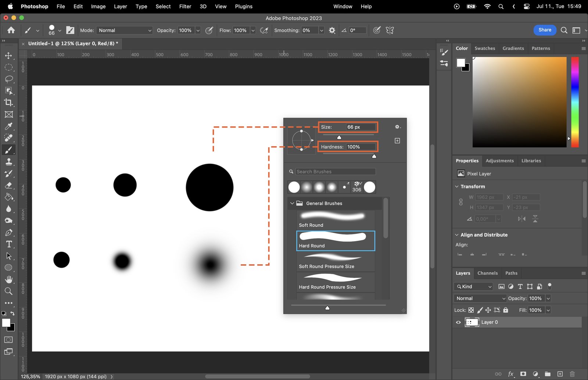
Task: Select the Lasso tool
Action: [8, 79]
